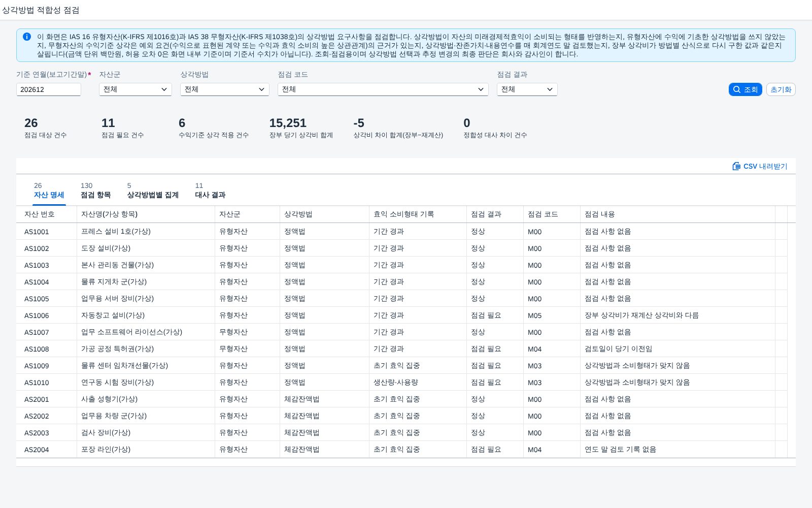Click the 점검 대상 건수 value 26
This screenshot has height=508, width=812.
[x=31, y=123]
